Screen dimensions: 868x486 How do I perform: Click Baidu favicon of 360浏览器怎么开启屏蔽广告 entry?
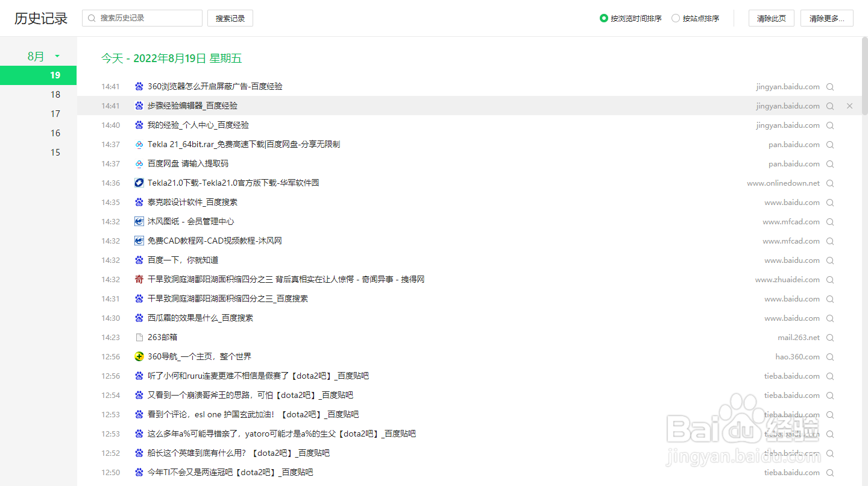point(139,86)
